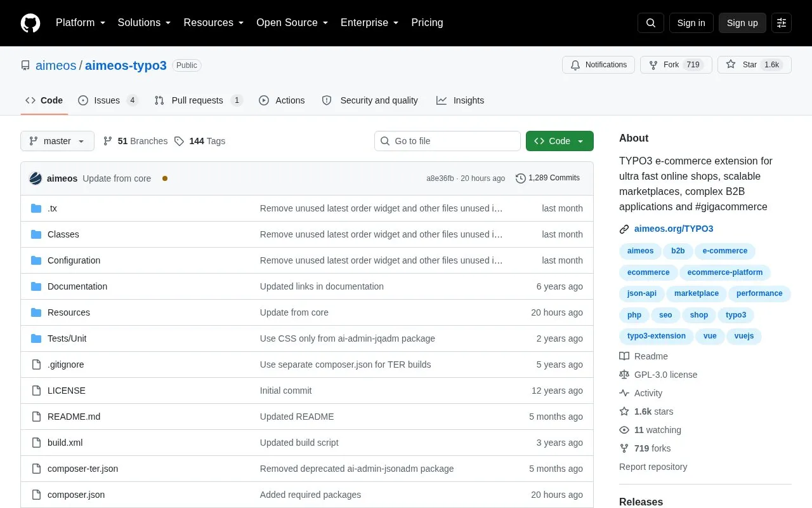This screenshot has width=812, height=508.
Task: Switch to the Issues tab
Action: pyautogui.click(x=108, y=100)
